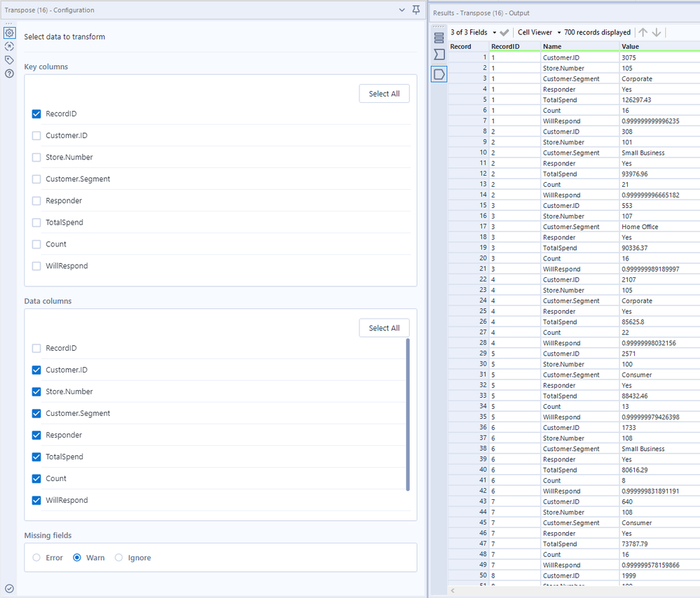
Task: Uncheck Store.Number in Data columns
Action: [x=36, y=392]
